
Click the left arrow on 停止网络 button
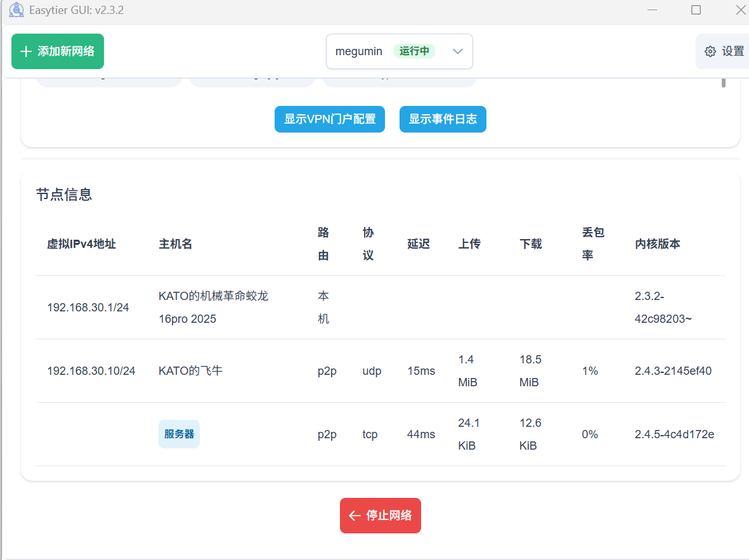355,516
